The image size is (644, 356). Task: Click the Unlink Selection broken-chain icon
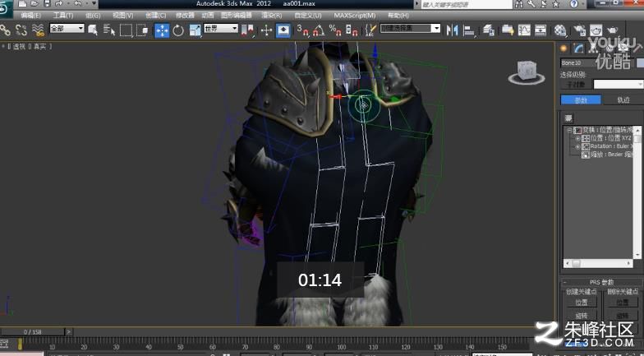click(21, 30)
